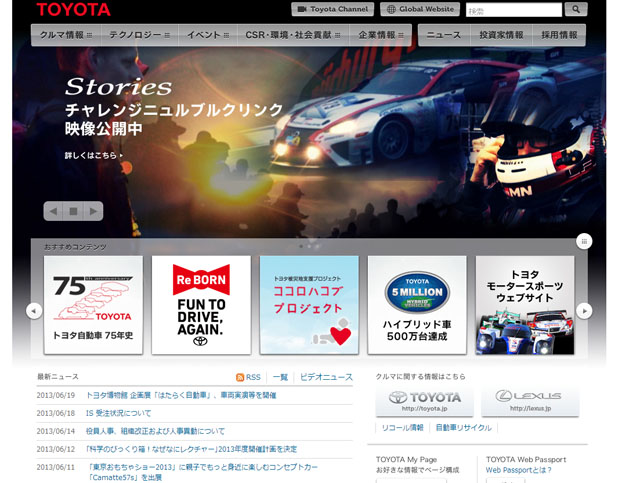640x483 pixels.
Task: Expand the テクノロジー menu
Action: point(140,35)
